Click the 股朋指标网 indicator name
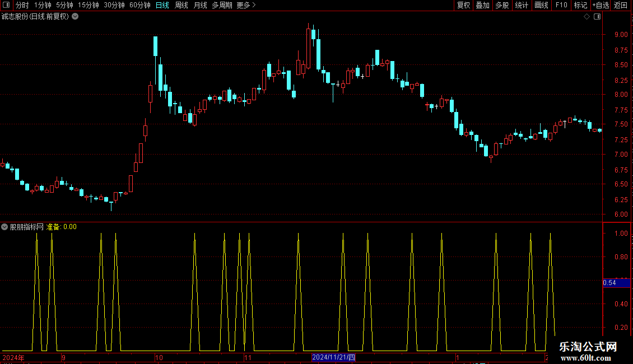The width and height of the screenshot is (633, 364). tap(27, 227)
